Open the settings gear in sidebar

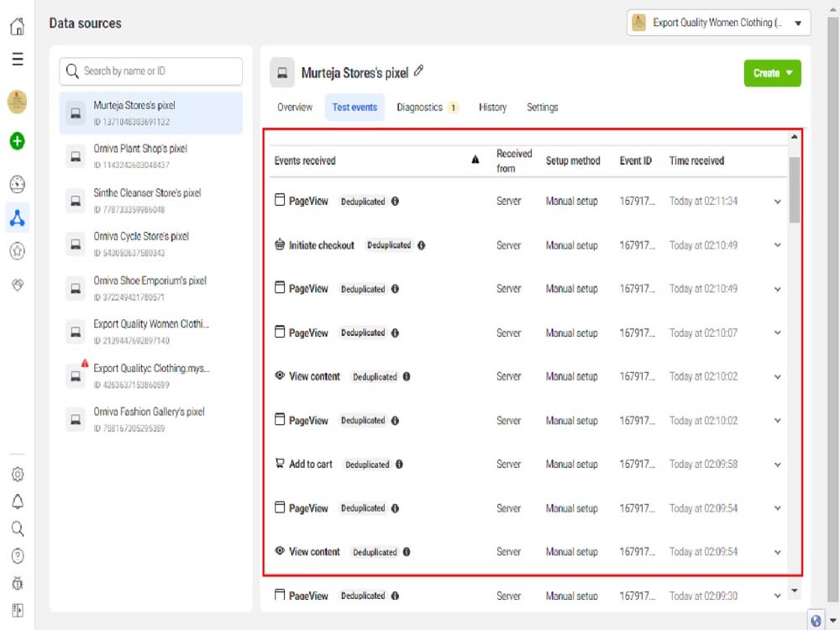pyautogui.click(x=17, y=474)
